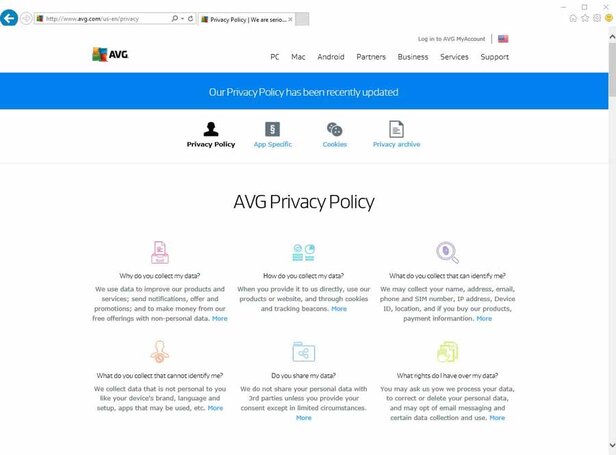Switch to the Privacy Policy browser tab
This screenshot has height=455, width=616.
point(252,19)
